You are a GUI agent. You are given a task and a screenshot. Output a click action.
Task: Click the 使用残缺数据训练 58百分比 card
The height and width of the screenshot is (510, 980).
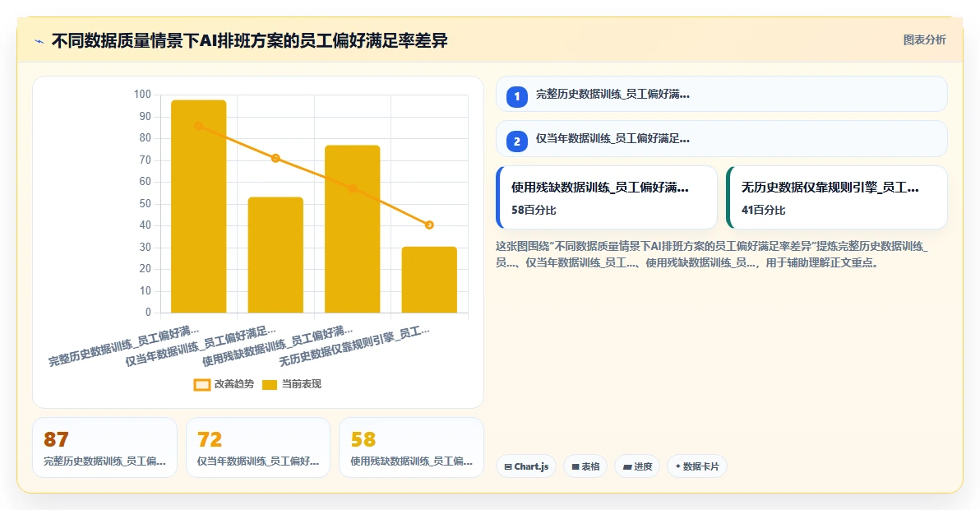[607, 197]
